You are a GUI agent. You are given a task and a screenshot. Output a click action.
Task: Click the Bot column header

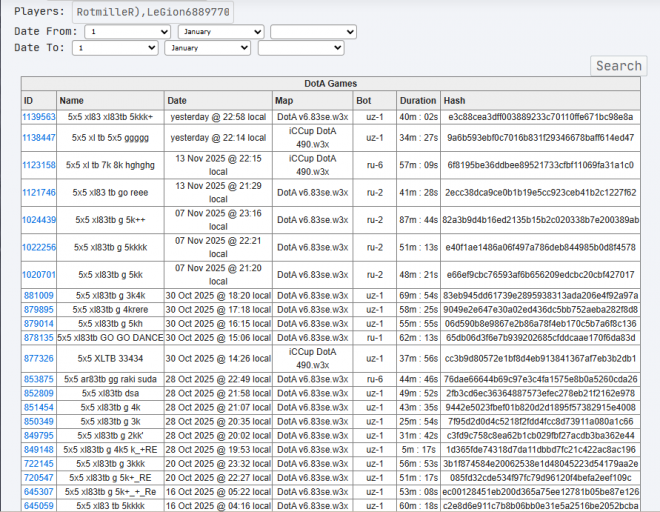point(375,101)
